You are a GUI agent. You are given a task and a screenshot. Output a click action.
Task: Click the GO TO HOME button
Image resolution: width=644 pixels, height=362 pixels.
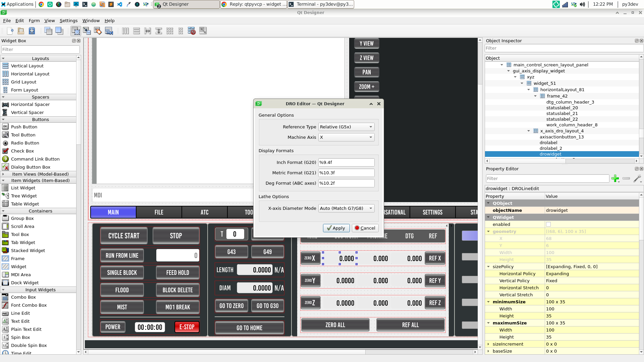(249, 328)
